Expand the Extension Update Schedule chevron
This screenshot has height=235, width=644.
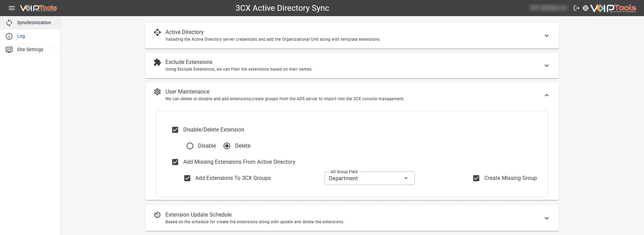click(547, 218)
